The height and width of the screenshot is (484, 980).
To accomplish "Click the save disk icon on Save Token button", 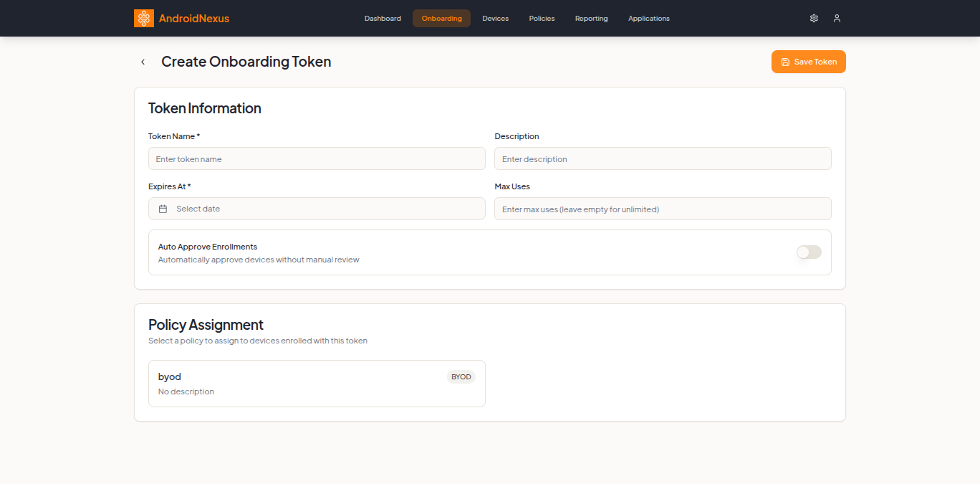I will [x=786, y=62].
